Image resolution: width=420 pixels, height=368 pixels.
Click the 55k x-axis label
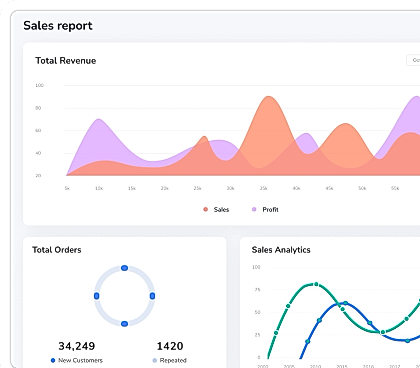point(395,188)
